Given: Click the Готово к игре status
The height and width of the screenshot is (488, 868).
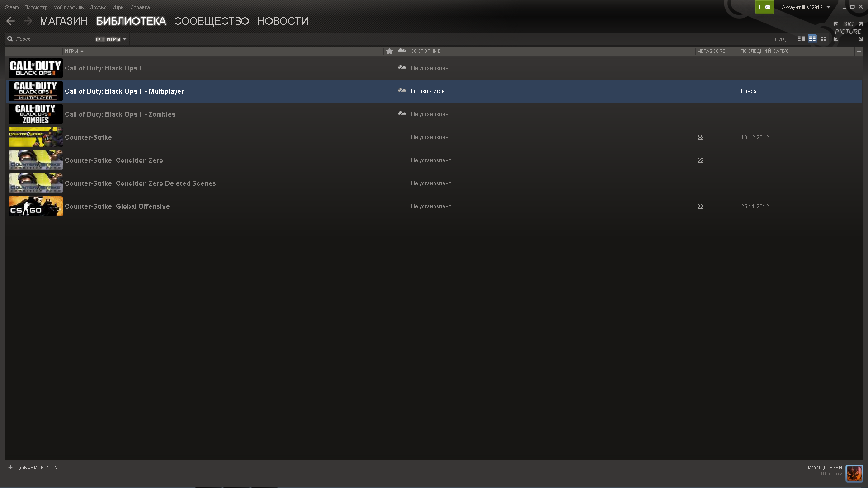Looking at the screenshot, I should [428, 91].
